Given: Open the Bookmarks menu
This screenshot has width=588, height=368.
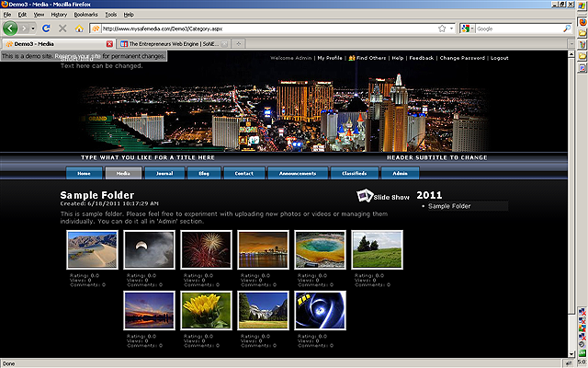Looking at the screenshot, I should click(85, 15).
